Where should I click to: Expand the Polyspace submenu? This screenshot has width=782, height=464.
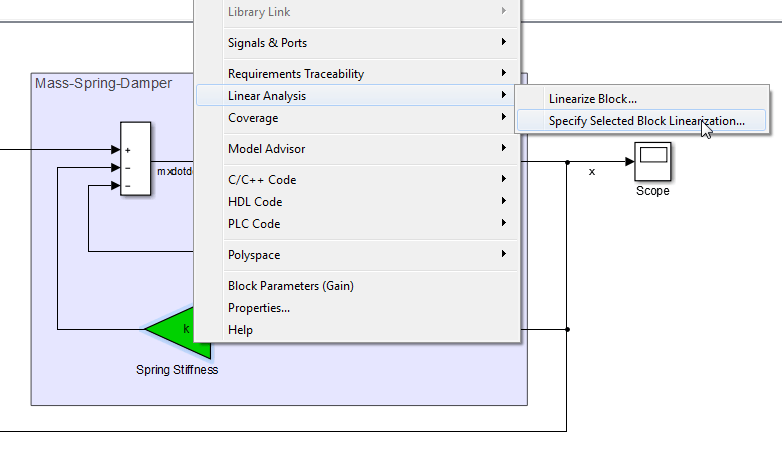[x=256, y=255]
